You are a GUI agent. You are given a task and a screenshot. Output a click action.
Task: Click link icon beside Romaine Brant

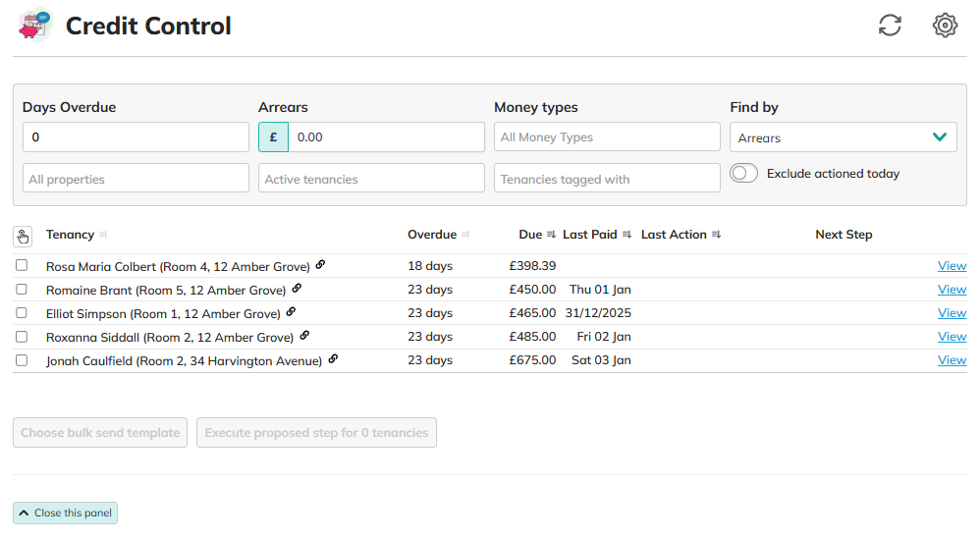[297, 289]
